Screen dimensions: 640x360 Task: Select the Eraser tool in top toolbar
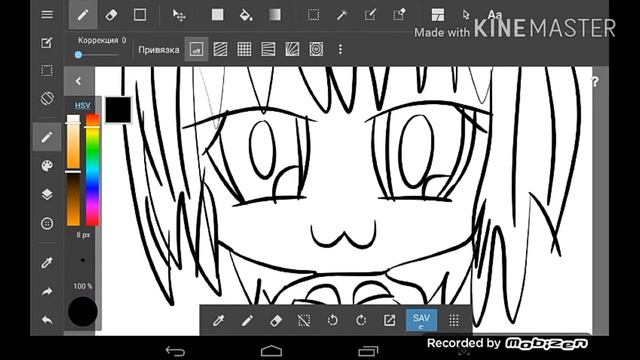(111, 15)
